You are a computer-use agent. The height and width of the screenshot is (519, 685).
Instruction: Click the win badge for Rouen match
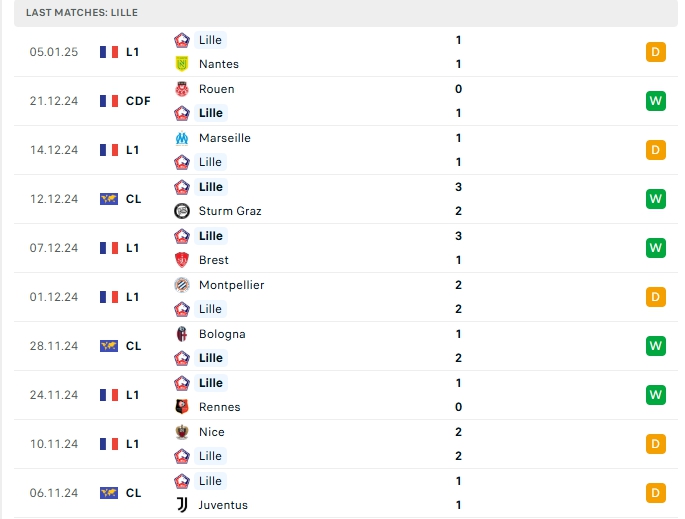(x=656, y=101)
